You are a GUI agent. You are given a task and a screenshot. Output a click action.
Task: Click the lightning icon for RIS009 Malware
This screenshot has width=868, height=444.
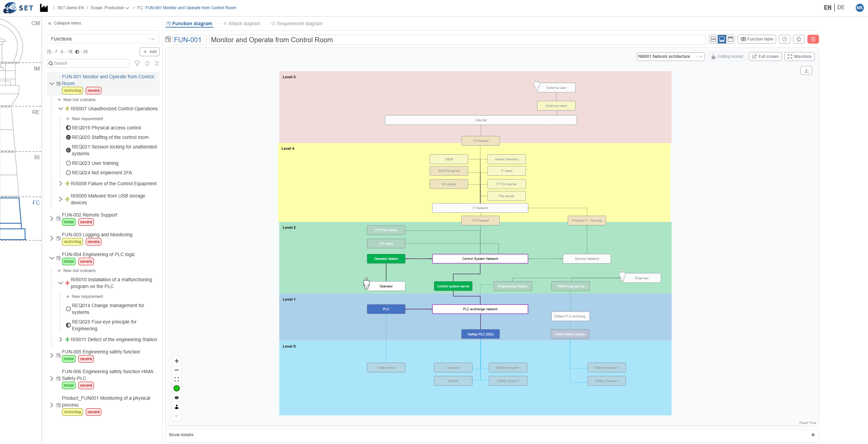click(x=67, y=199)
